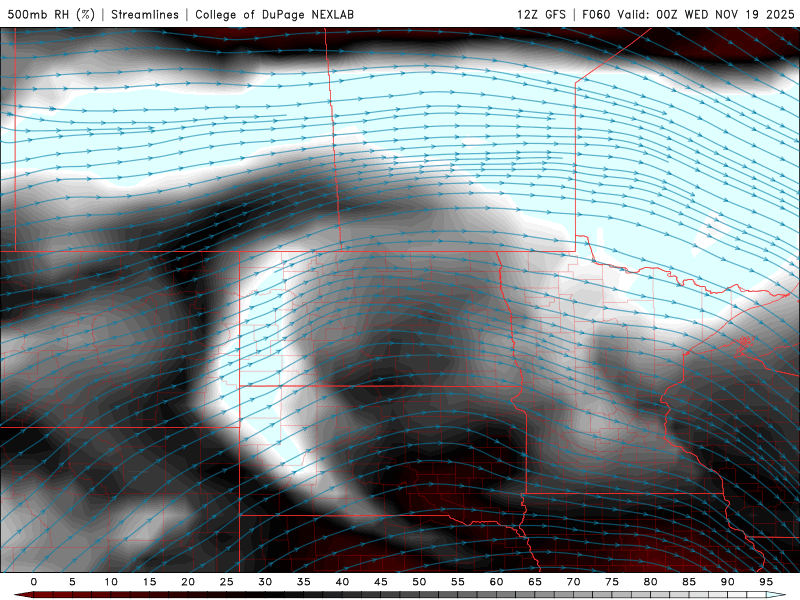The width and height of the screenshot is (800, 600).
Task: Click the "30" color scale label
Action: click(x=265, y=582)
